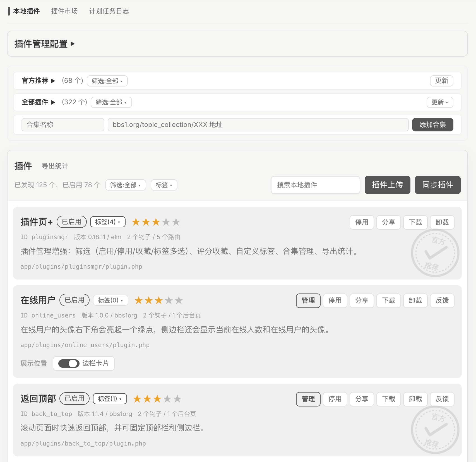Set 返回顶部 rating to third star
This screenshot has height=462, width=476.
tap(157, 399)
